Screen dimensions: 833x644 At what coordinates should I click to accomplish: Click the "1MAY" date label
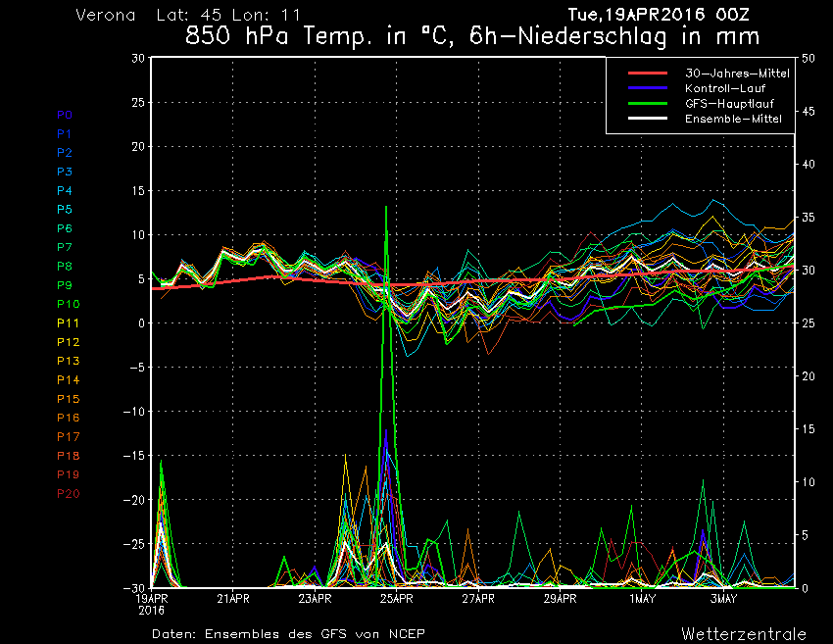tap(642, 599)
